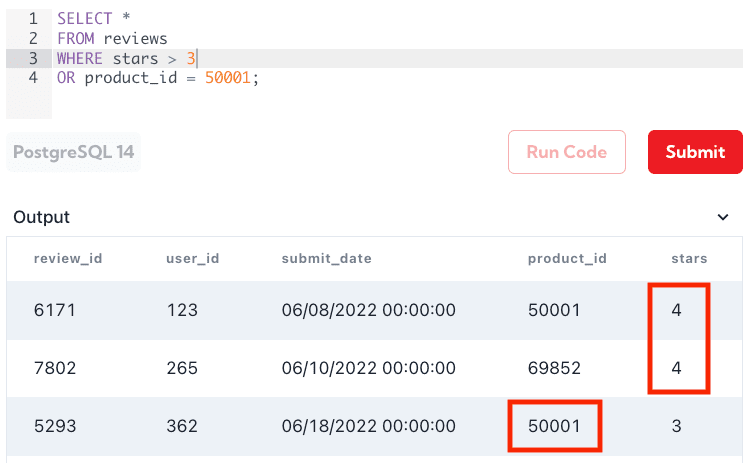Screen dimensions: 748x463
Task: Open the PostgreSQL 14 version selector
Action: click(73, 152)
